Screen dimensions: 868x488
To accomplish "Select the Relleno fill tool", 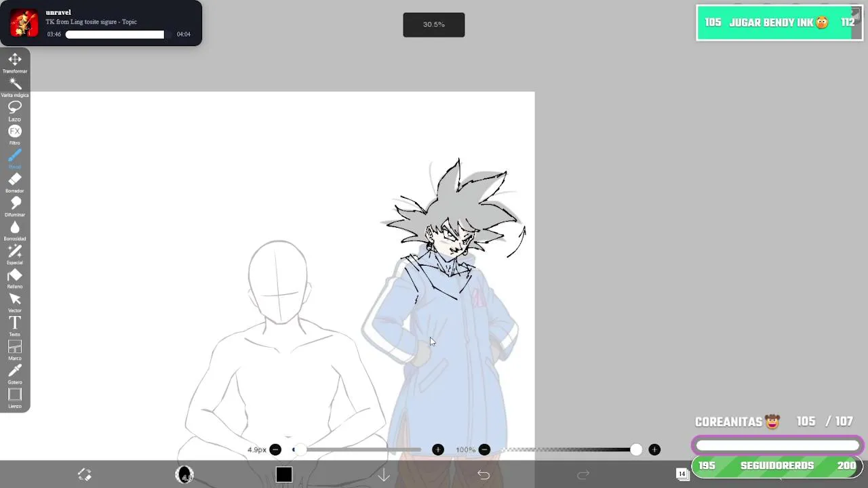I will point(15,278).
